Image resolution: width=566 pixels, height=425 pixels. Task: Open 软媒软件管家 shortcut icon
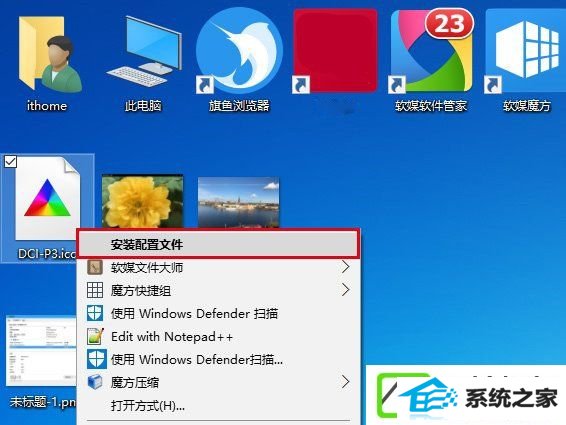tap(432, 51)
